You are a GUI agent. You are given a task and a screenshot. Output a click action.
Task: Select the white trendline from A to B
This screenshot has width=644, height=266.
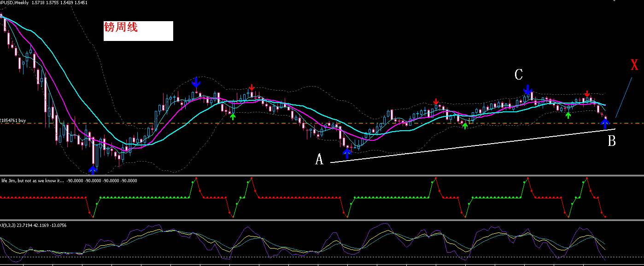tap(472, 146)
